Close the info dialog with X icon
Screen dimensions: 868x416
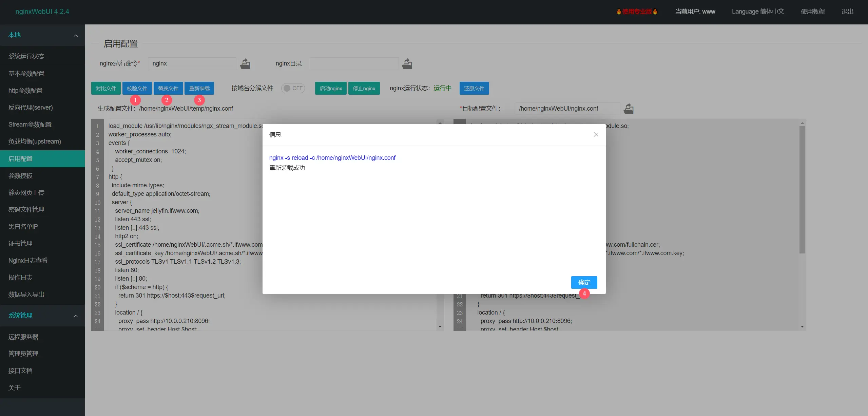pyautogui.click(x=596, y=135)
